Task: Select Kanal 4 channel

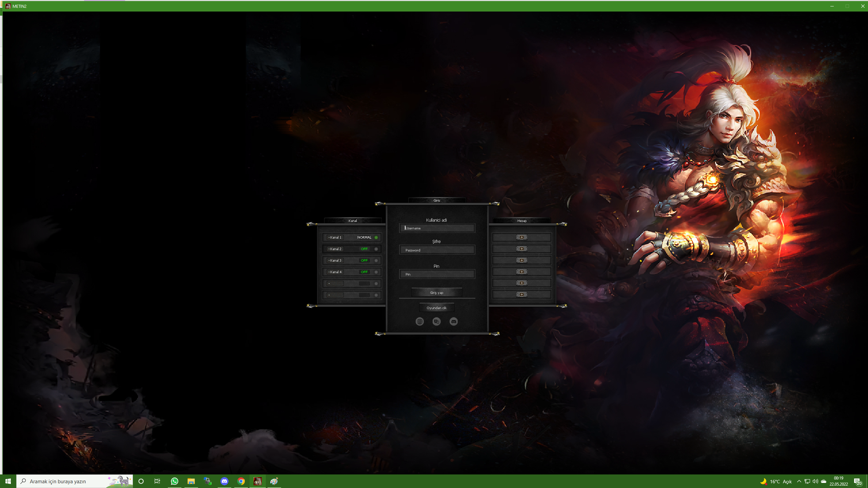Action: tap(352, 272)
